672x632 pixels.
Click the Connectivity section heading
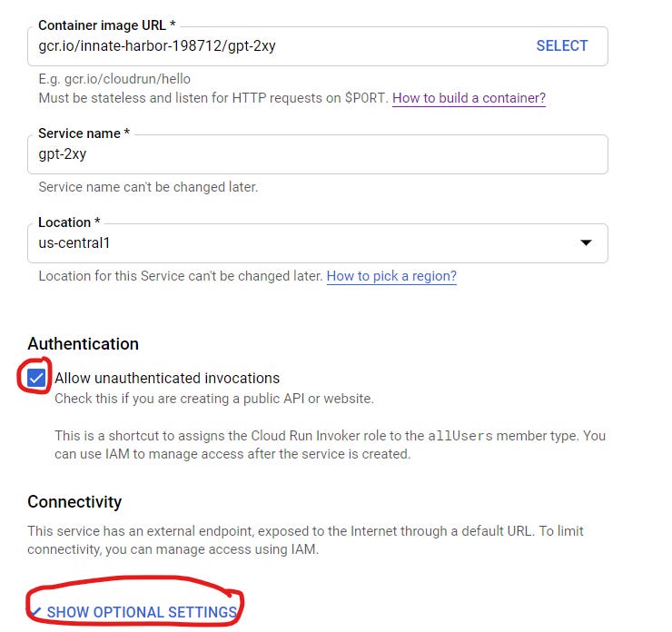coord(74,502)
